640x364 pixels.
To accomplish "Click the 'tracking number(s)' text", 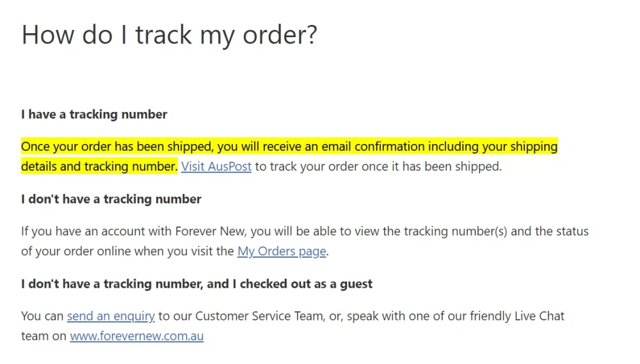I will tap(456, 232).
